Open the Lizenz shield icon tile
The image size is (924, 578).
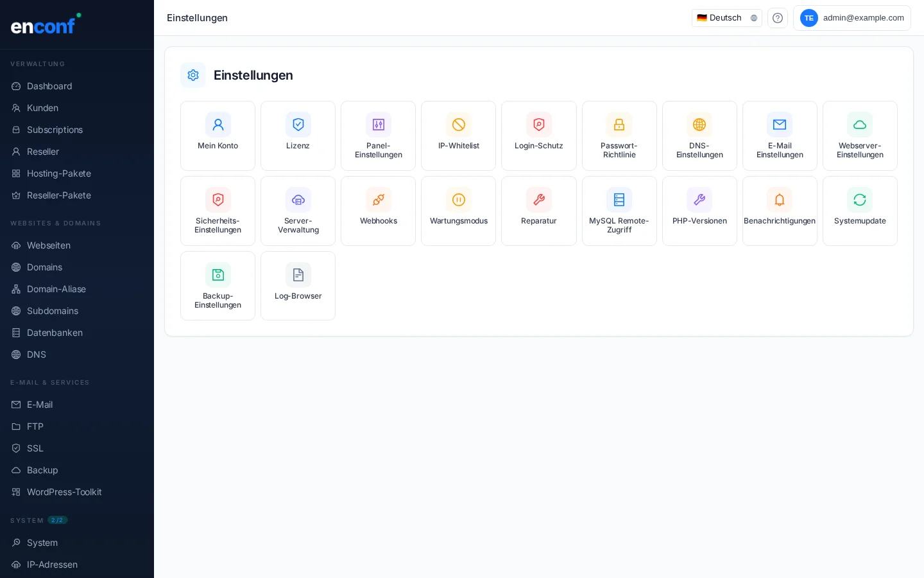pyautogui.click(x=298, y=125)
